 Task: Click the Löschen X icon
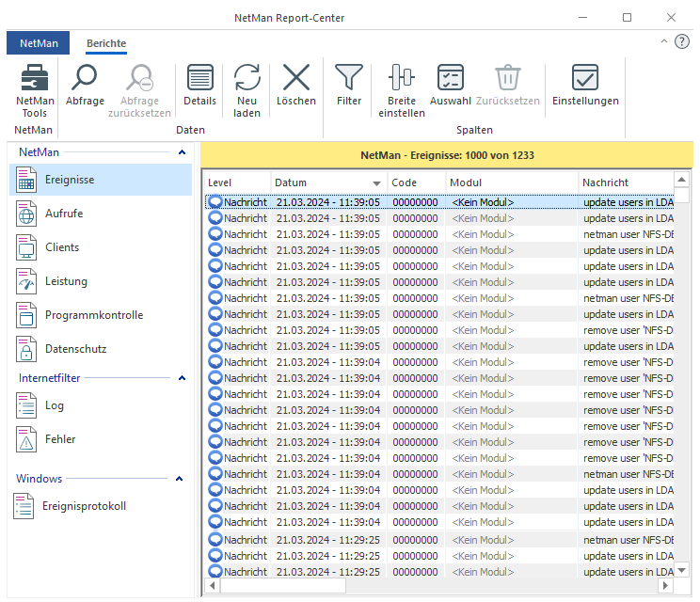click(295, 79)
